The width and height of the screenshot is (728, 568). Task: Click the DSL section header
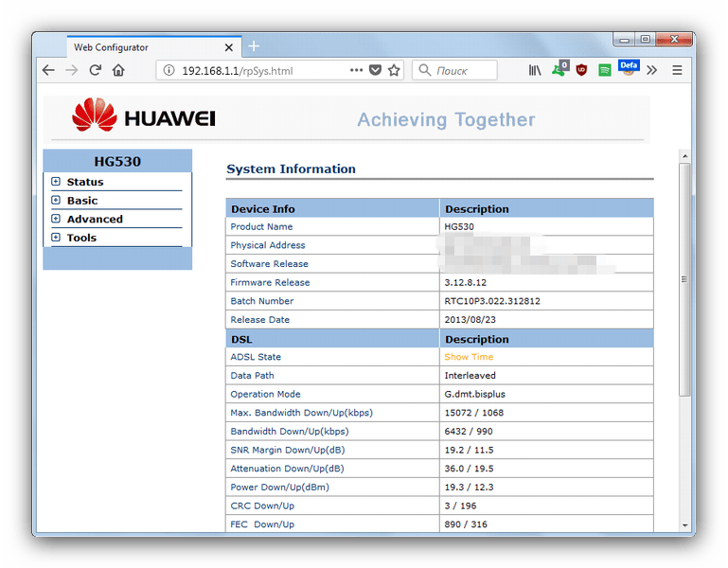coord(241,340)
